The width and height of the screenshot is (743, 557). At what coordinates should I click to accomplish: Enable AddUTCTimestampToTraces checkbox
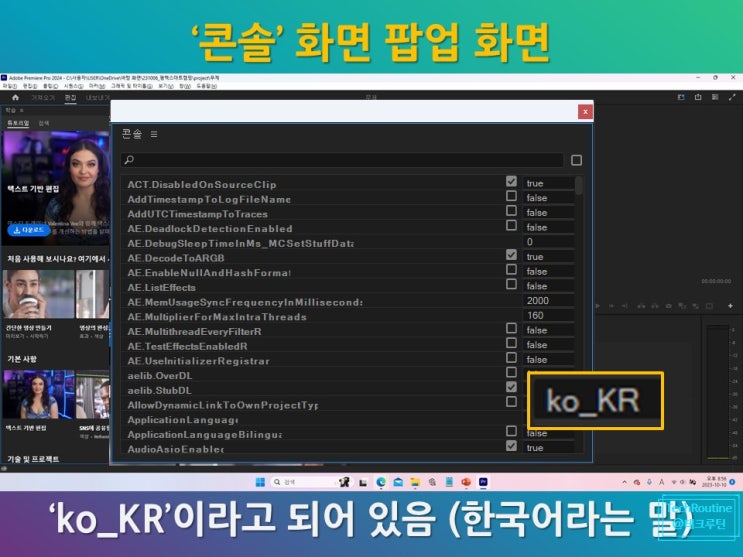[511, 210]
